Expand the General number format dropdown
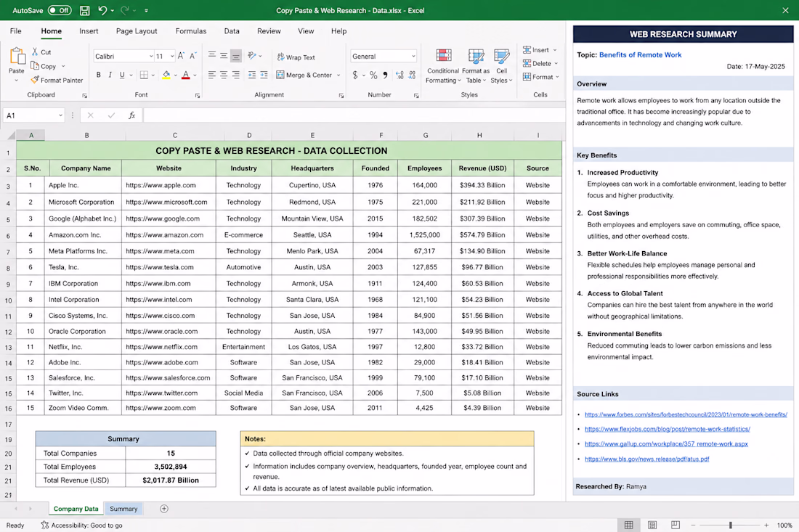This screenshot has height=532, width=799. point(384,56)
